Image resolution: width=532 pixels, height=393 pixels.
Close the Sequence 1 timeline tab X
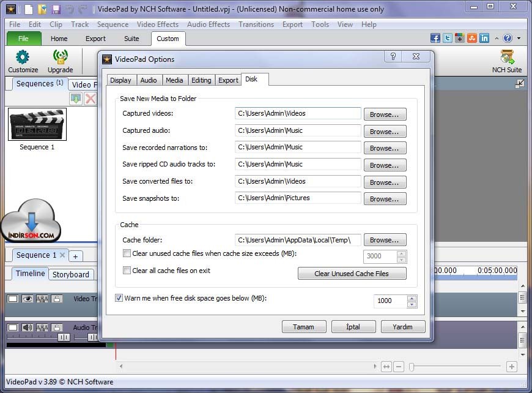(62, 255)
